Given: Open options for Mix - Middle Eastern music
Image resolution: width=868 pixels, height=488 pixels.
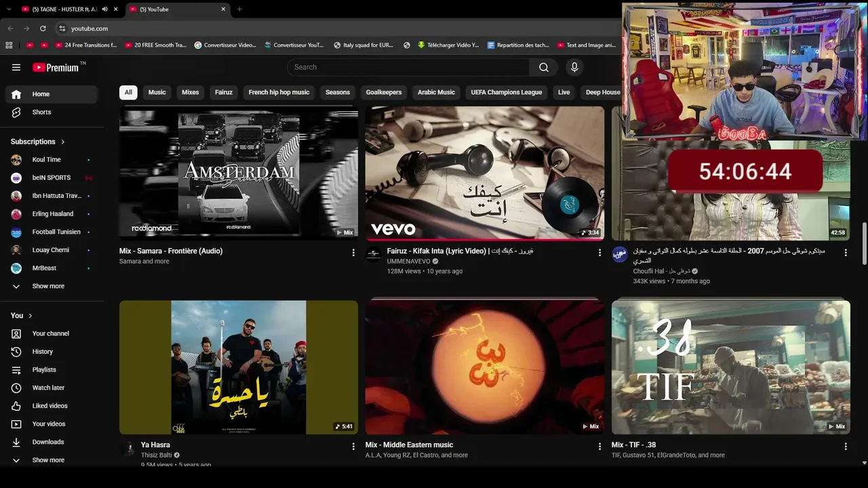Looking at the screenshot, I should coord(599,447).
